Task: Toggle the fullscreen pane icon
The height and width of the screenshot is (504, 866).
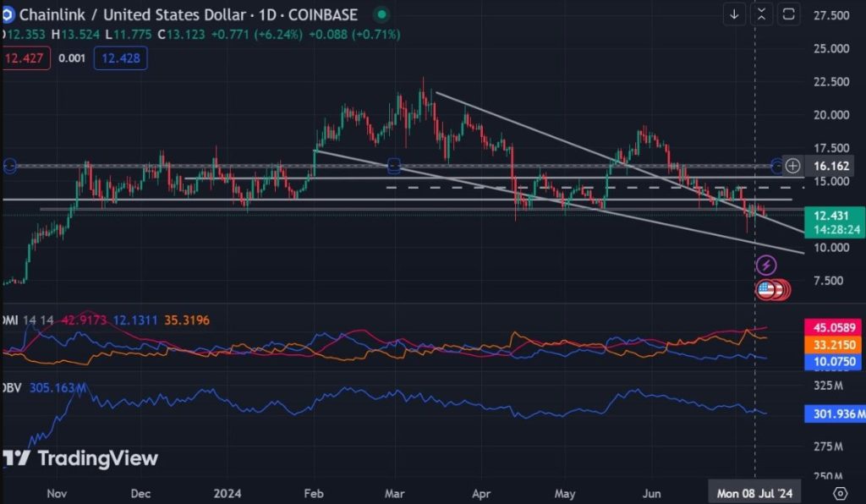Action: point(789,14)
